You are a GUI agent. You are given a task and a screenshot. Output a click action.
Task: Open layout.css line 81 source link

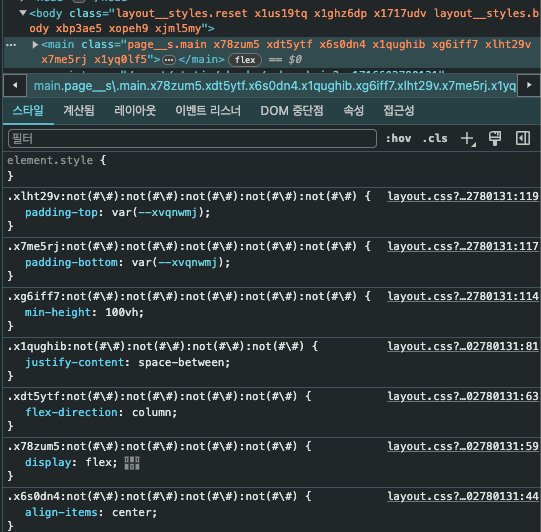point(463,346)
